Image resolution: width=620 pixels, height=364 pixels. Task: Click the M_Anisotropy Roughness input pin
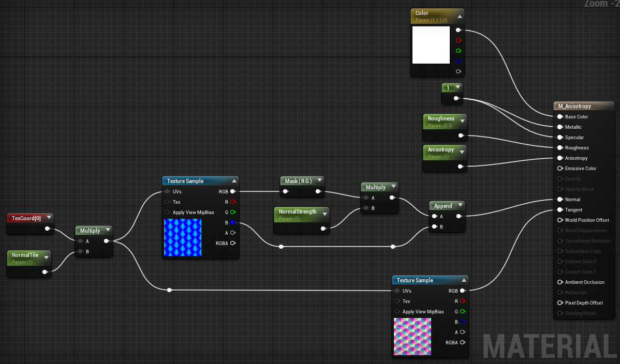(560, 147)
